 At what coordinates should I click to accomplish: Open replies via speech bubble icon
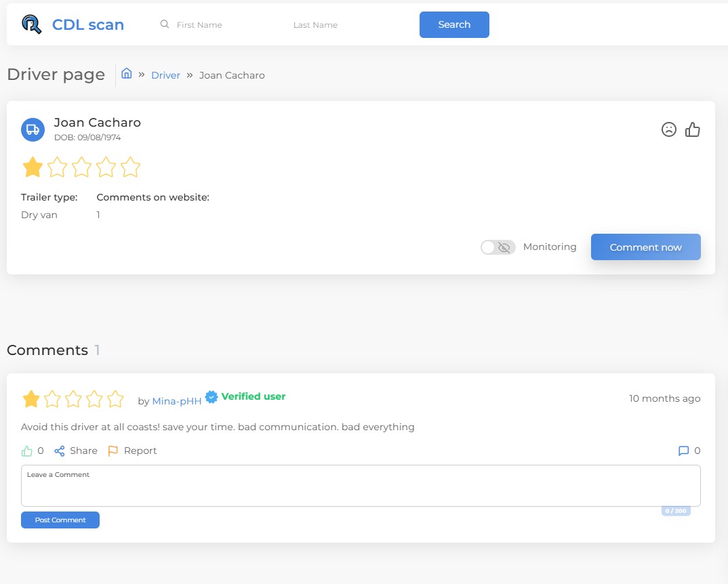[x=683, y=451]
